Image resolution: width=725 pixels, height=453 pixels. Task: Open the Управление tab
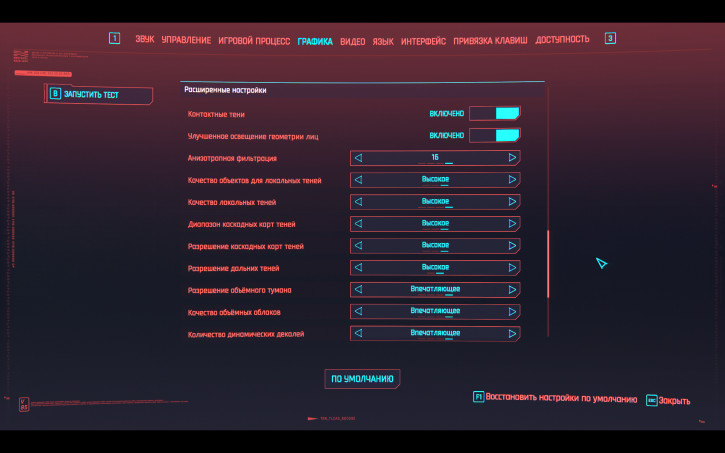186,40
